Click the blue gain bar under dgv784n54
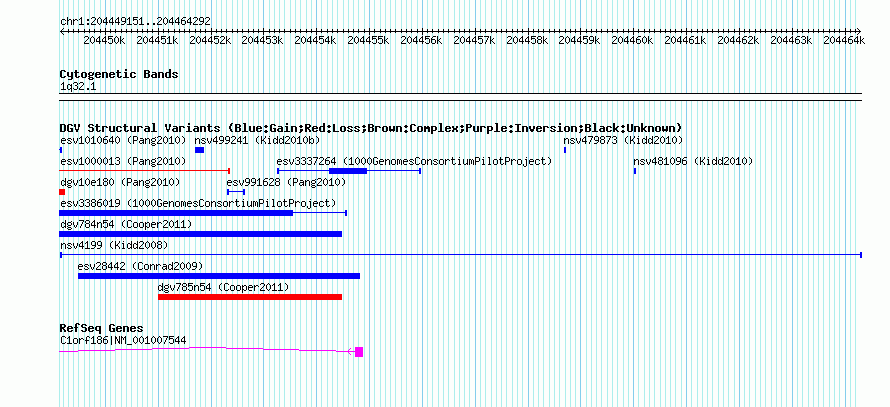This screenshot has height=407, width=890. 200,234
